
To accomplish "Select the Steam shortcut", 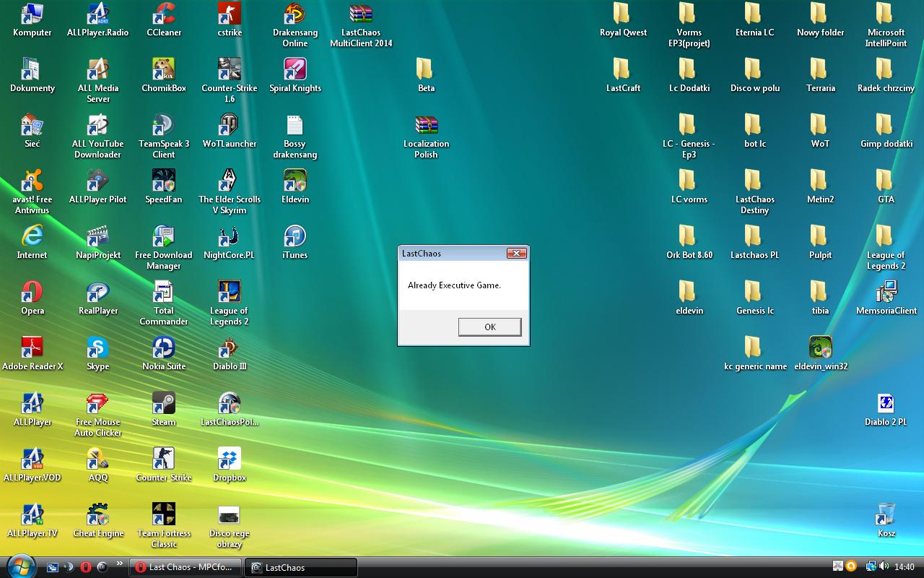I will coord(164,410).
